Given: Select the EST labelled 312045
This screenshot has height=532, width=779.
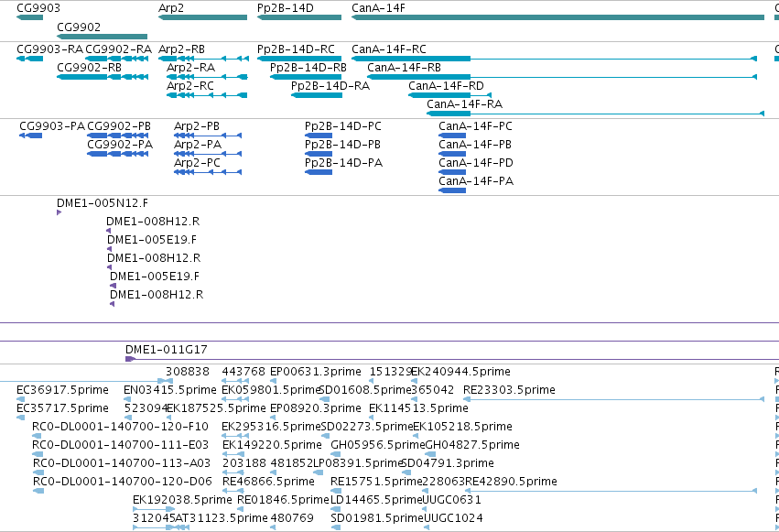Looking at the screenshot, I should [154, 527].
